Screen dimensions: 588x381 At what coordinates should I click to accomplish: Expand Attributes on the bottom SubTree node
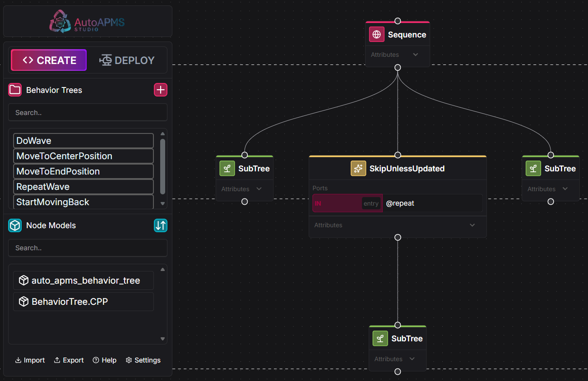[x=412, y=359]
